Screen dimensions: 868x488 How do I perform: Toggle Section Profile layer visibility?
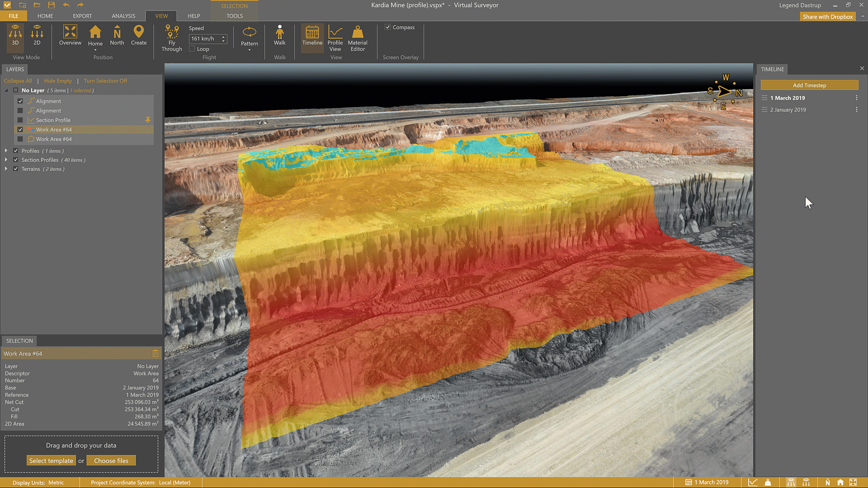pos(20,120)
